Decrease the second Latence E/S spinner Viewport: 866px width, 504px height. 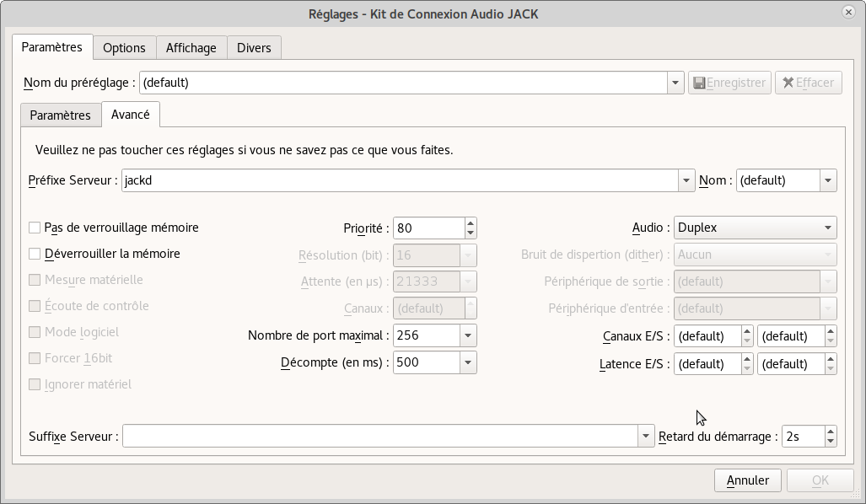(x=831, y=368)
